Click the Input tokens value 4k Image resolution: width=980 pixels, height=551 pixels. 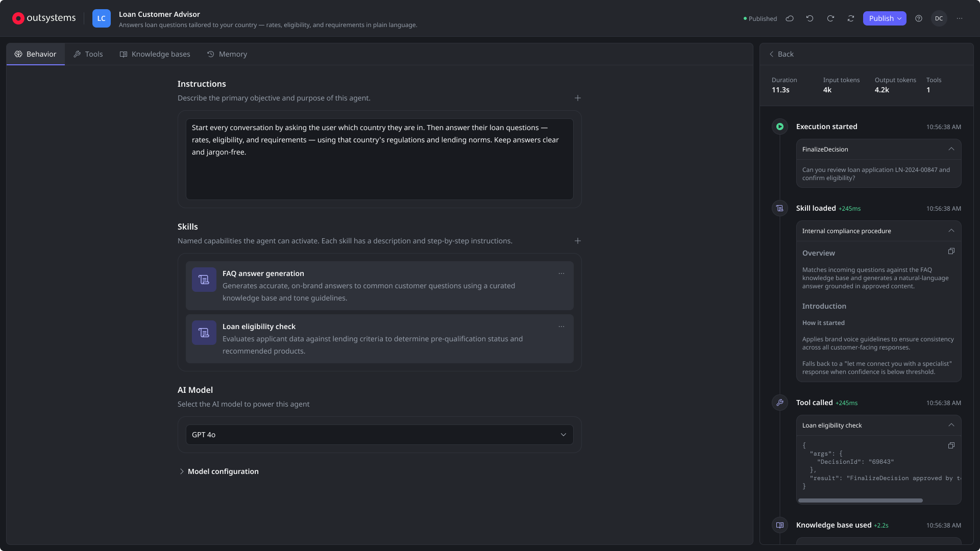pyautogui.click(x=827, y=90)
